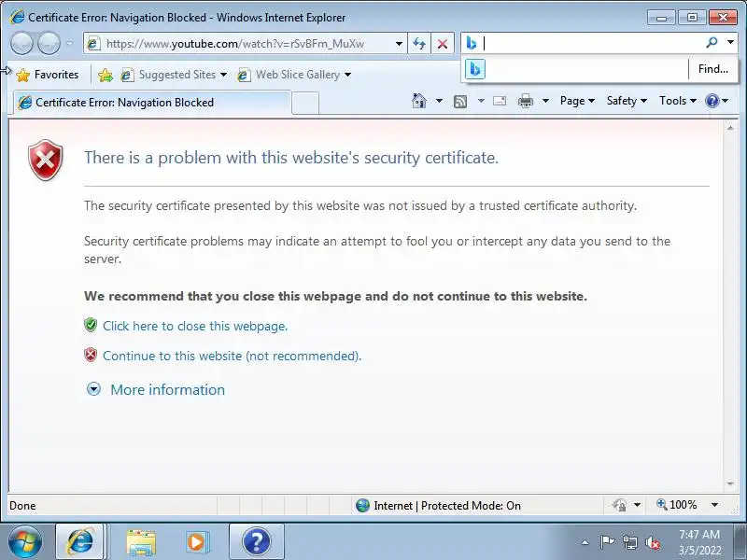
Task: Click 'Continue to this website (not recommended)'
Action: tap(232, 357)
